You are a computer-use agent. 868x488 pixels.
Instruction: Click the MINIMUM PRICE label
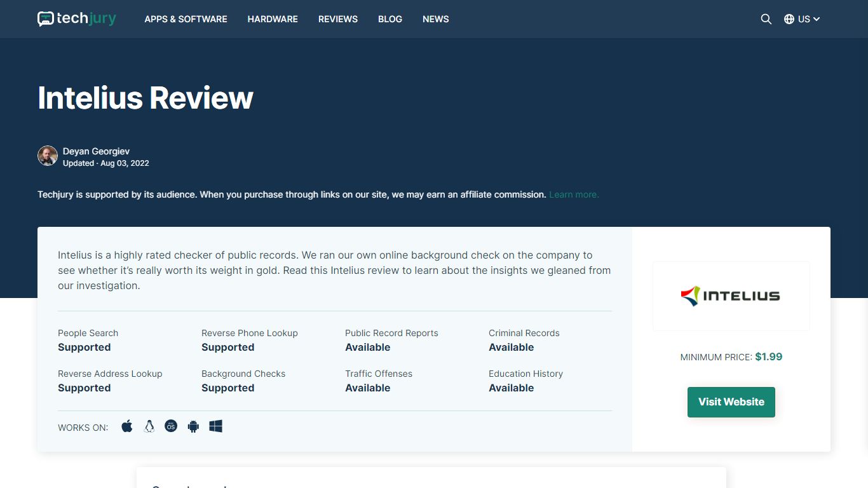point(716,357)
